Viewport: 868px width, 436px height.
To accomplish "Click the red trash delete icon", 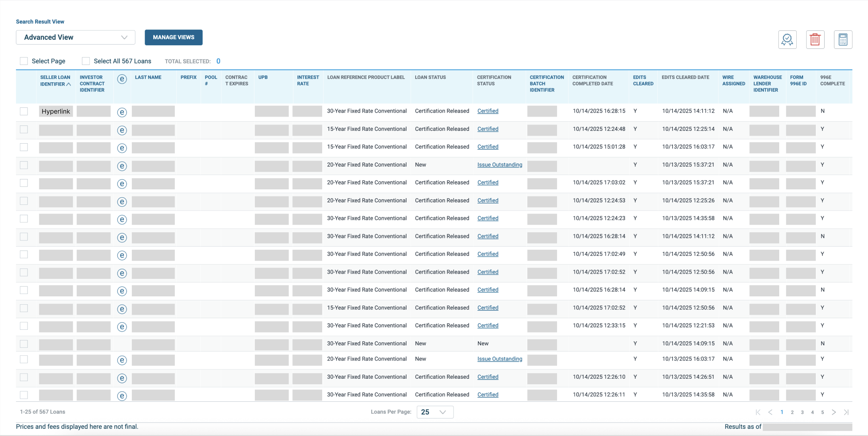I will [815, 39].
